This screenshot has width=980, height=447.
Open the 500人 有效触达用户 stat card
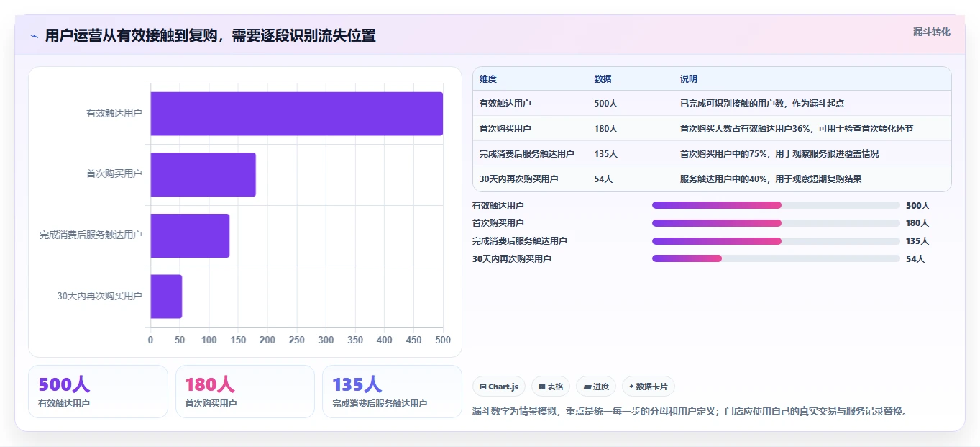click(x=98, y=392)
